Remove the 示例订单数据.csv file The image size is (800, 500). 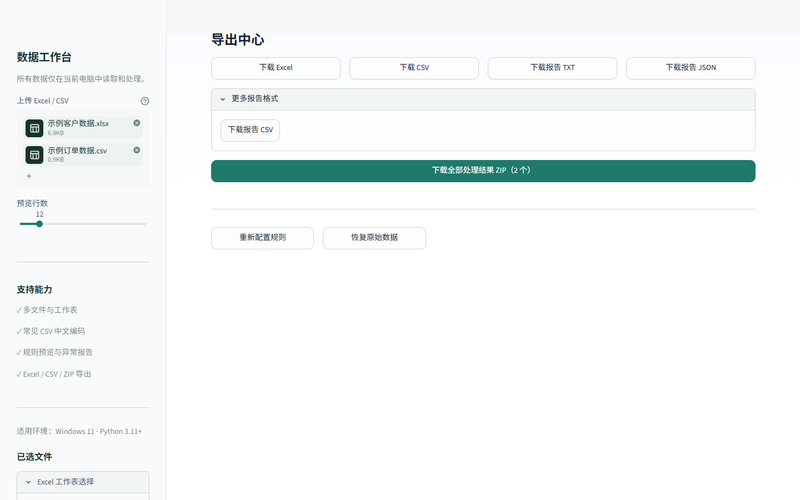click(x=137, y=150)
